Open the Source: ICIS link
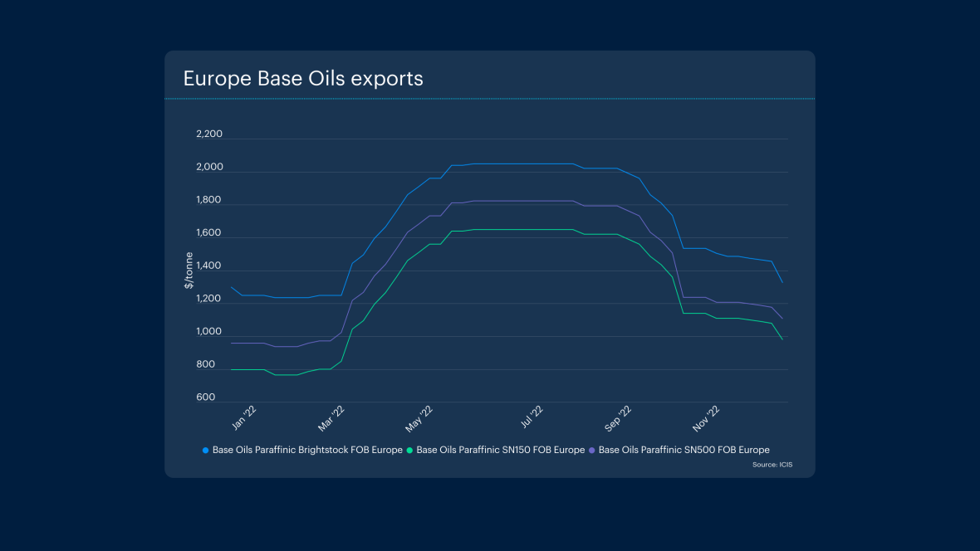 click(774, 465)
